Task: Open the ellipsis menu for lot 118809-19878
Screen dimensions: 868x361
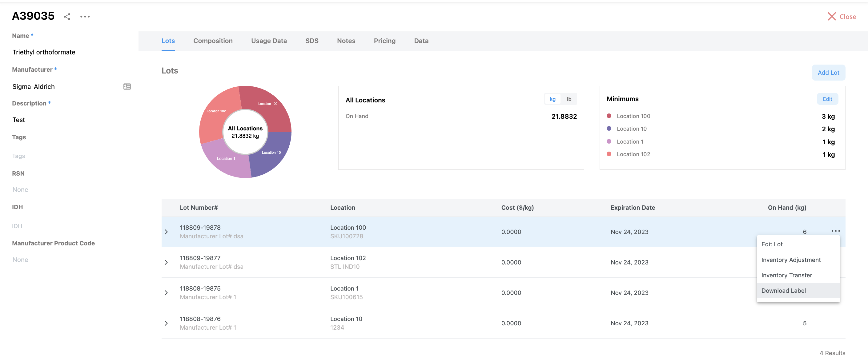Action: [835, 231]
